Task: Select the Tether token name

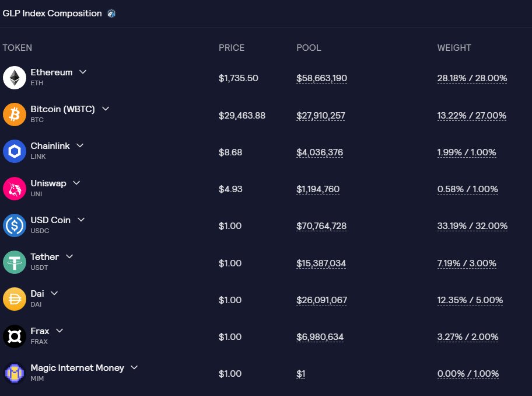Action: (45, 257)
